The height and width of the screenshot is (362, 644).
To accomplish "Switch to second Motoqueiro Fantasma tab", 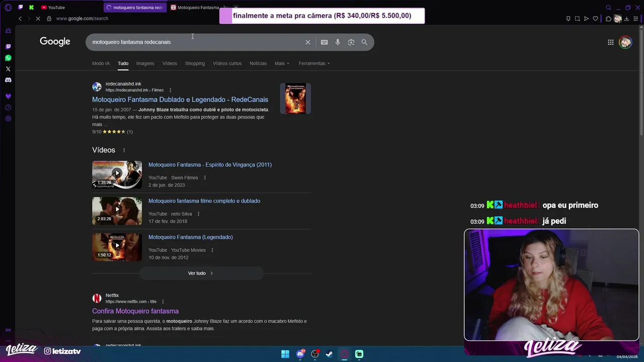I will [x=196, y=8].
